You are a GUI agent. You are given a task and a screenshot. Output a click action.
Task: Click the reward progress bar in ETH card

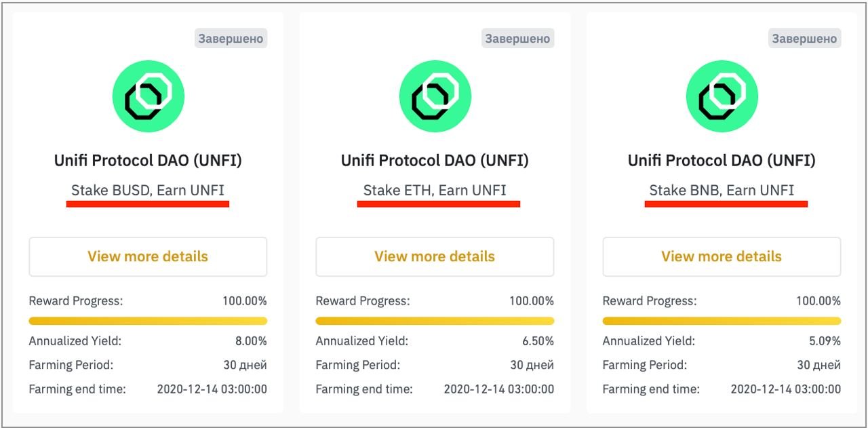click(x=435, y=321)
